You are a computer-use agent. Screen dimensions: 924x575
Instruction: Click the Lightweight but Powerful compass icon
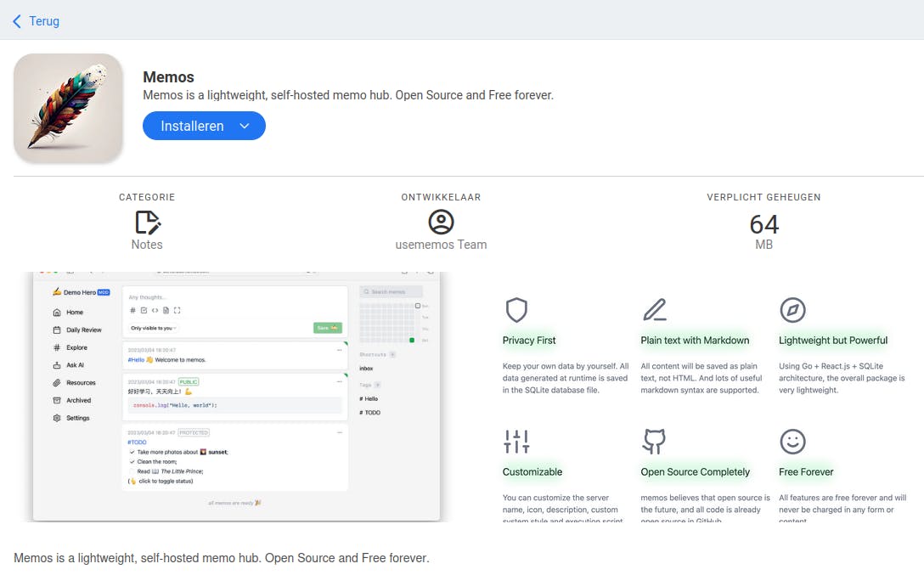792,310
